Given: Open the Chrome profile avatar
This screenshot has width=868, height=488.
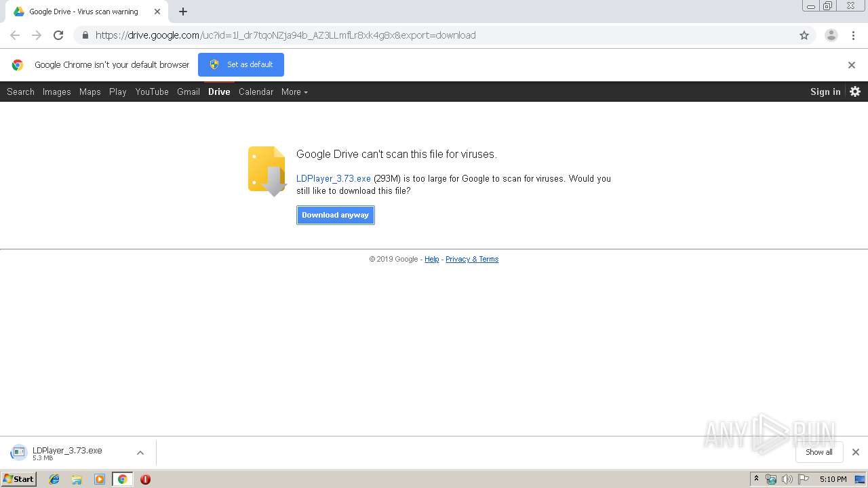Looking at the screenshot, I should click(831, 35).
